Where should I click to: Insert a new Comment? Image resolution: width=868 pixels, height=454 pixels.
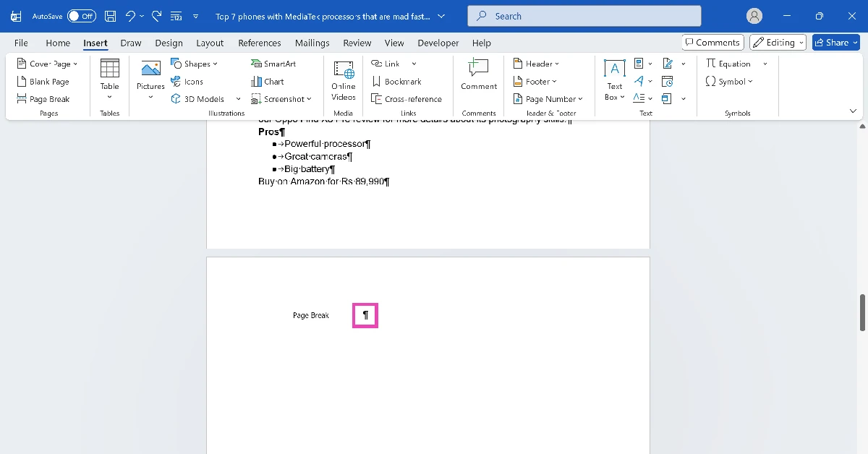[478, 78]
